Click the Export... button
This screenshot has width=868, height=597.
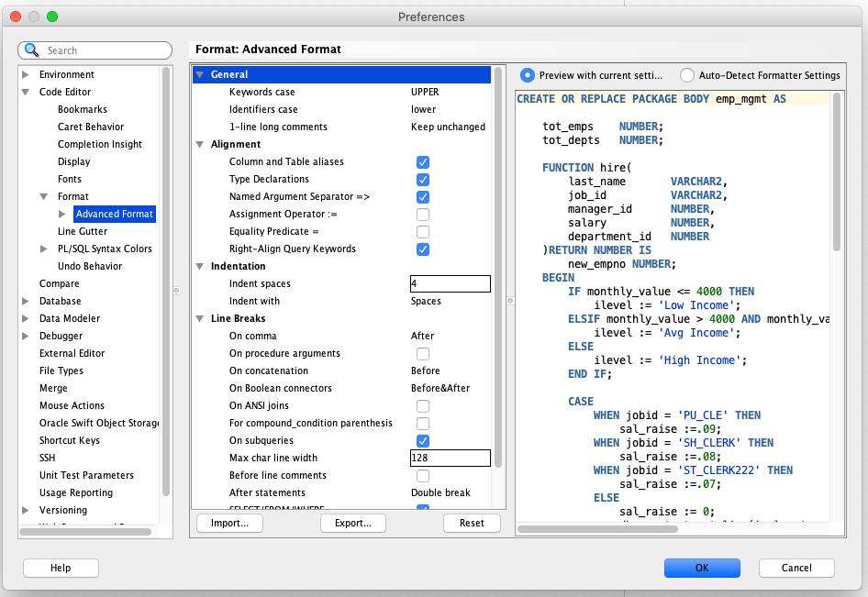[x=352, y=523]
